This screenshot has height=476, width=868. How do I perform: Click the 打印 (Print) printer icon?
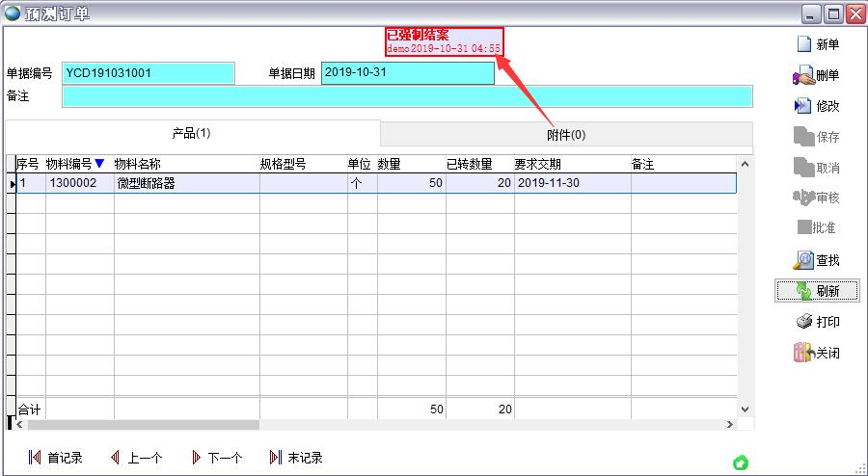(803, 322)
